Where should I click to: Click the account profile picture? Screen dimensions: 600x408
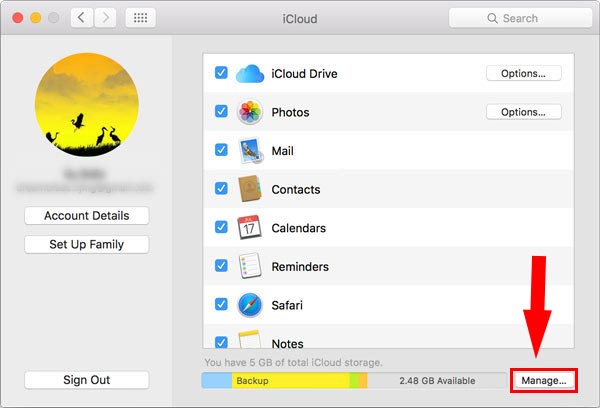(x=86, y=104)
